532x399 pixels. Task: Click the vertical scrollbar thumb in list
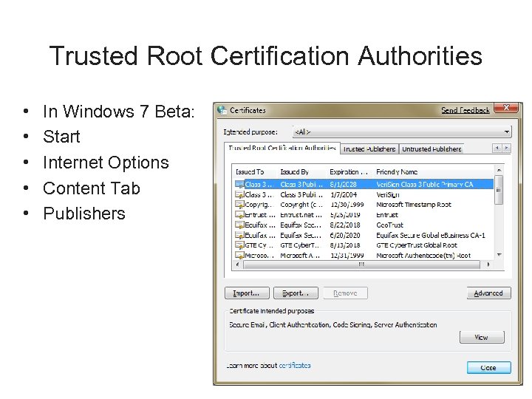(499, 190)
